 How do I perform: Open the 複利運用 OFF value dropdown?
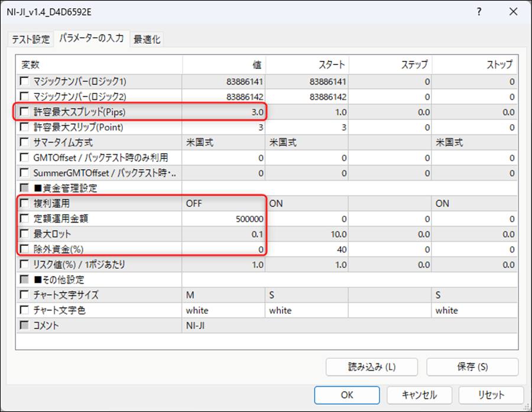[223, 203]
